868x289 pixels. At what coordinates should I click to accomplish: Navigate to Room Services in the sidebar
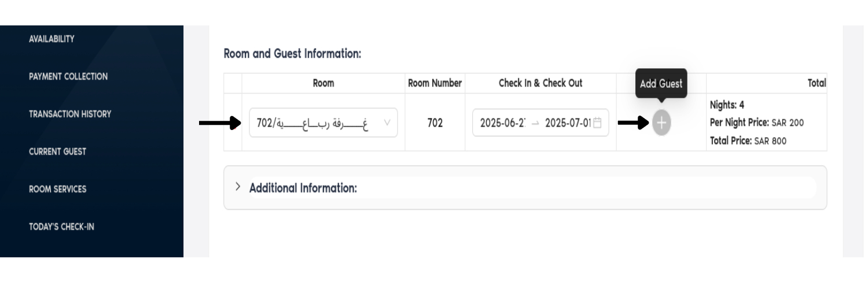click(57, 189)
